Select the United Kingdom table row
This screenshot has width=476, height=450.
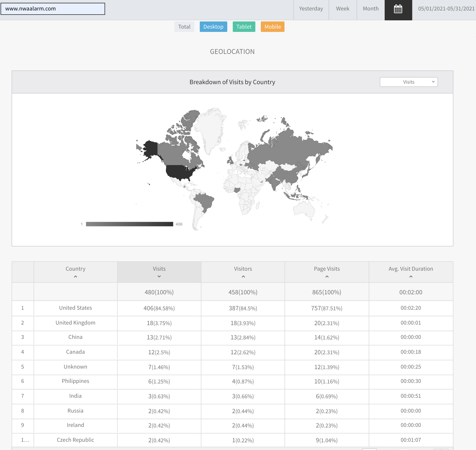click(75, 323)
